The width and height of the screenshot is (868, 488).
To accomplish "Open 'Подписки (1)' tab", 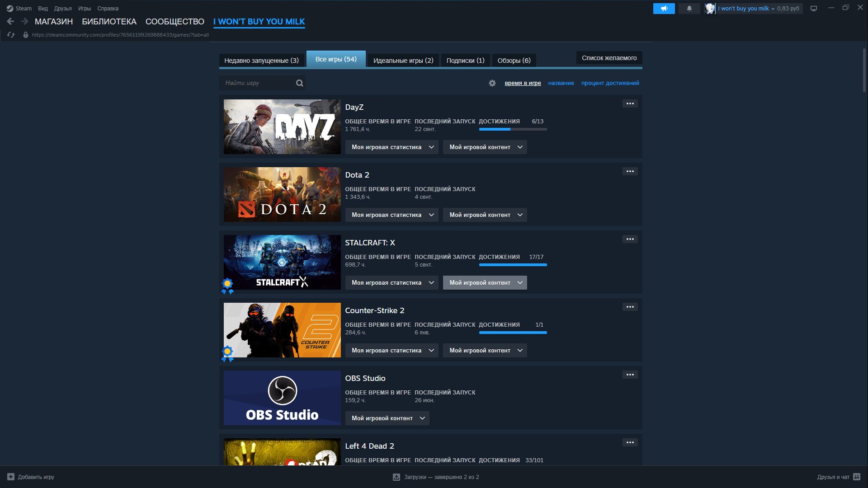I will click(465, 61).
